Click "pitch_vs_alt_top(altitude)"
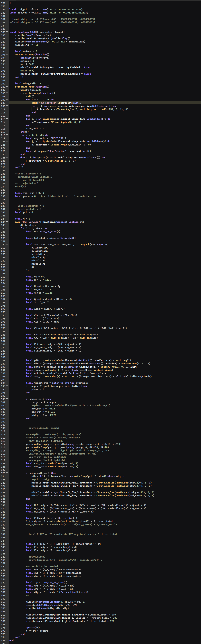201x644 pixels. (70, 383)
